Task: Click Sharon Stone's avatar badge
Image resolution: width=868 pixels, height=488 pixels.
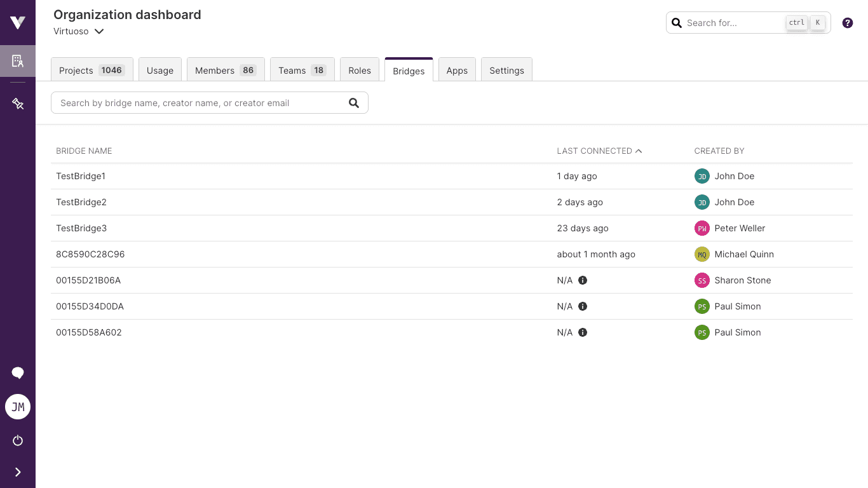Action: [x=702, y=280]
